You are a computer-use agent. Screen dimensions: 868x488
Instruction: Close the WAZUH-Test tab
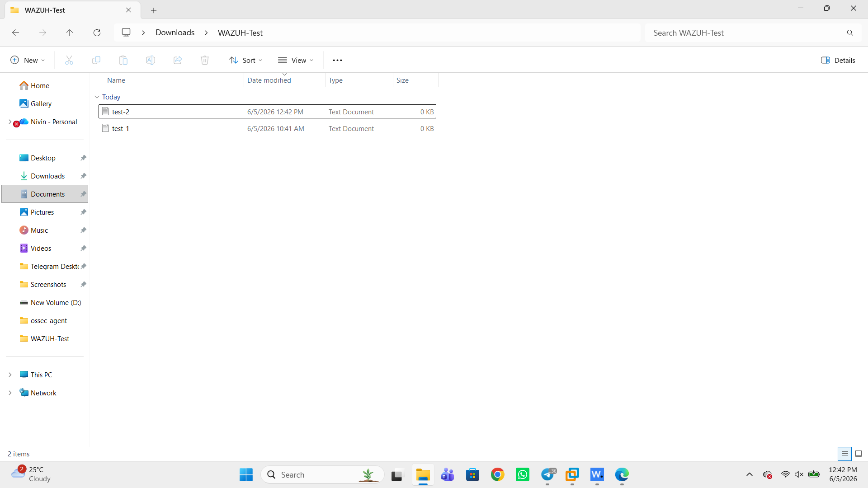coord(128,10)
